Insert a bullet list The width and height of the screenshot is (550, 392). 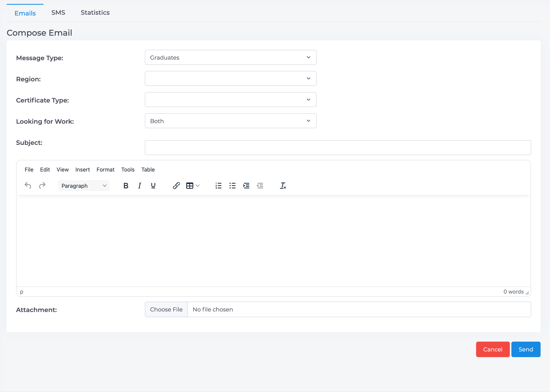tap(232, 185)
